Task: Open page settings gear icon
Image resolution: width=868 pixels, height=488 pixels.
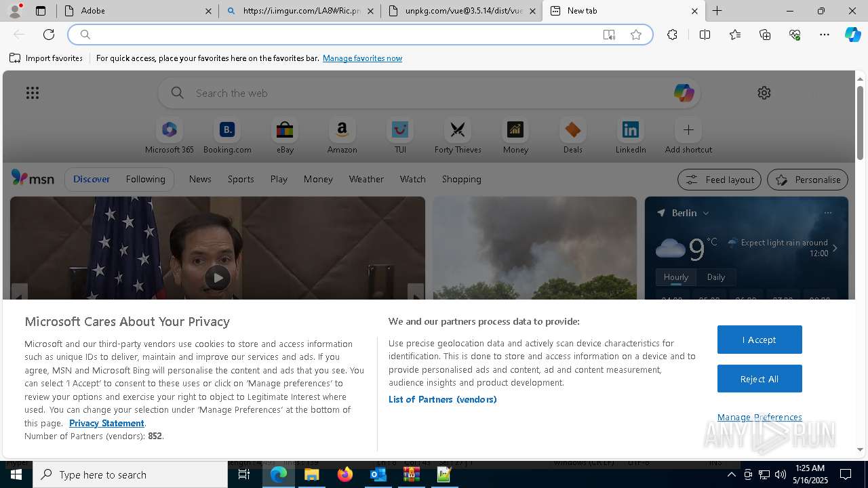Action: pyautogui.click(x=764, y=93)
